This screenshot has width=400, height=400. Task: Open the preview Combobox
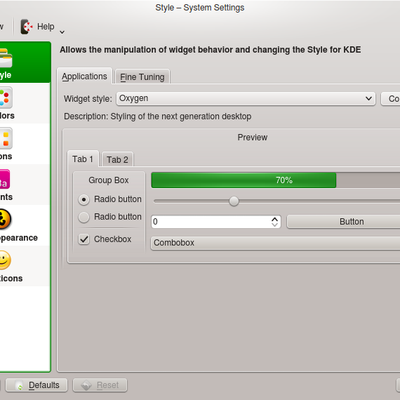point(275,243)
